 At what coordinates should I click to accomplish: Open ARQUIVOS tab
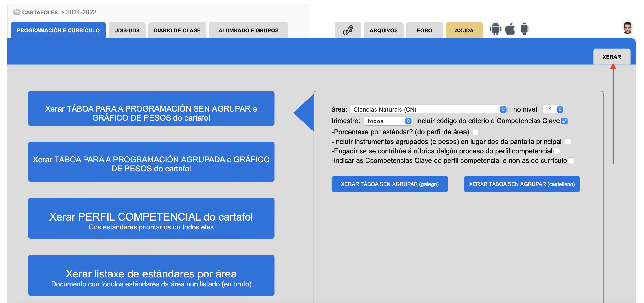[384, 30]
